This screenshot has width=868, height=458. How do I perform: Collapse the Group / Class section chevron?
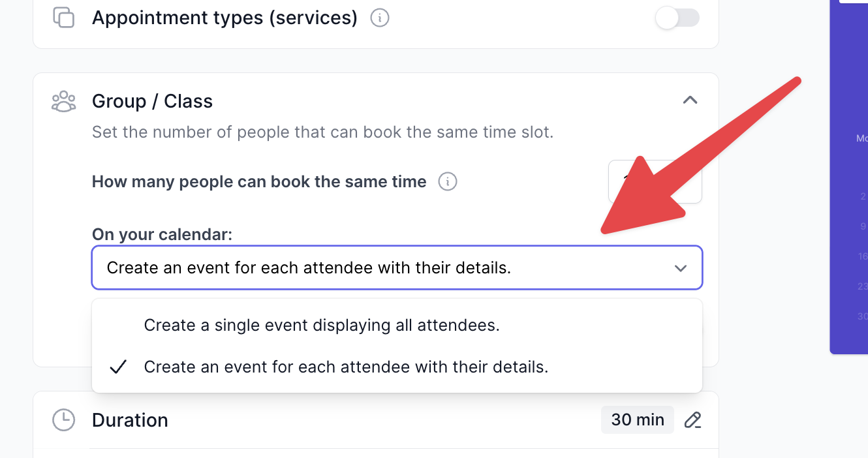point(690,100)
